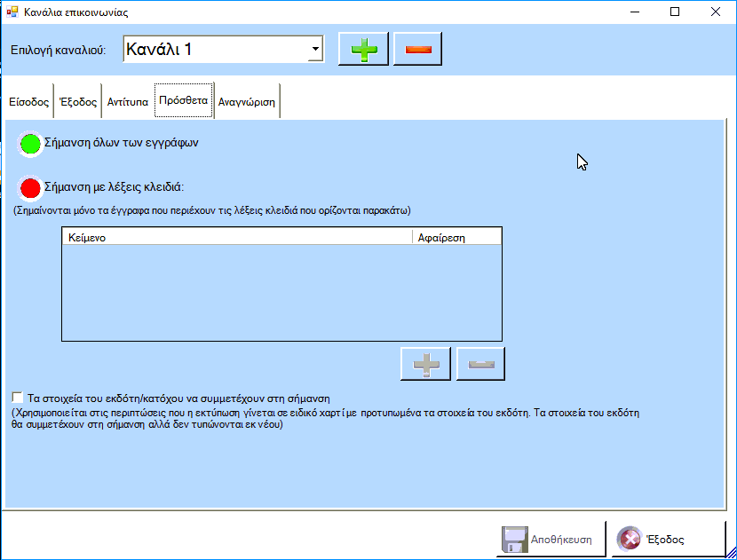This screenshot has height=560, width=737.
Task: Click inside the empty keywords list area
Action: pos(281,293)
